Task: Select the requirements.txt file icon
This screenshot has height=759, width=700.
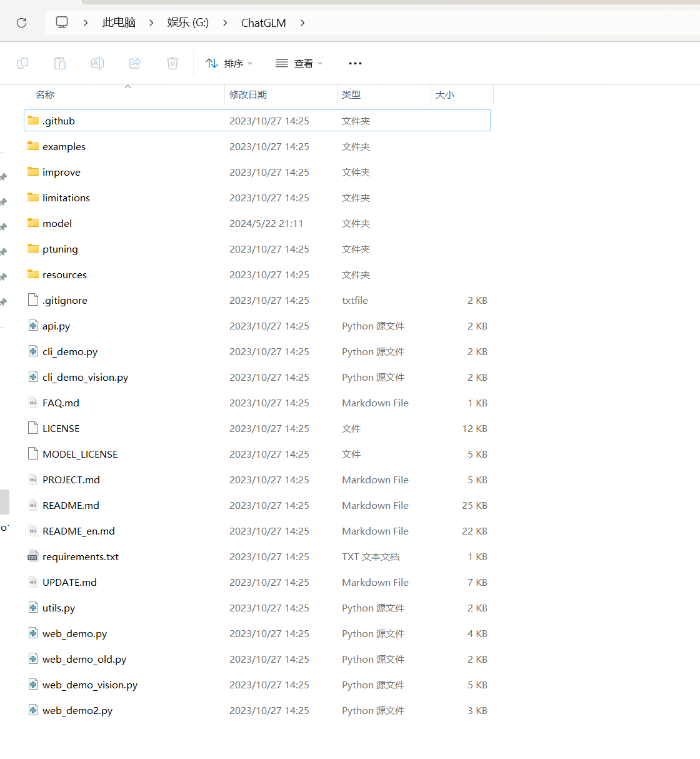Action: (x=33, y=556)
